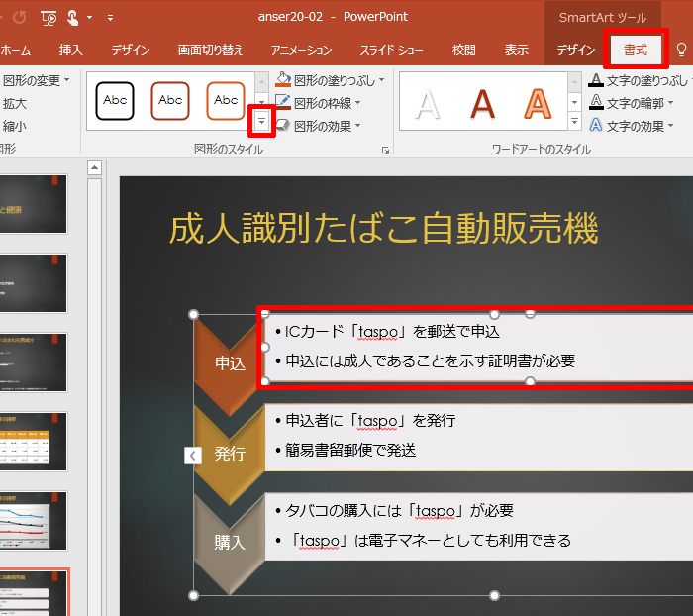Open the アニメーション tab

301,50
